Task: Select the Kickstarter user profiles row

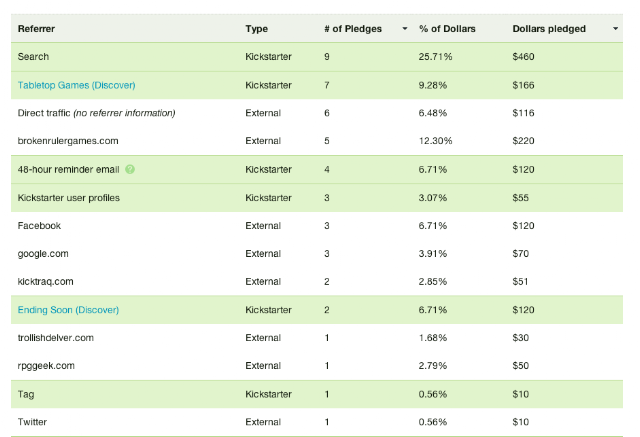Action: pyautogui.click(x=317, y=198)
